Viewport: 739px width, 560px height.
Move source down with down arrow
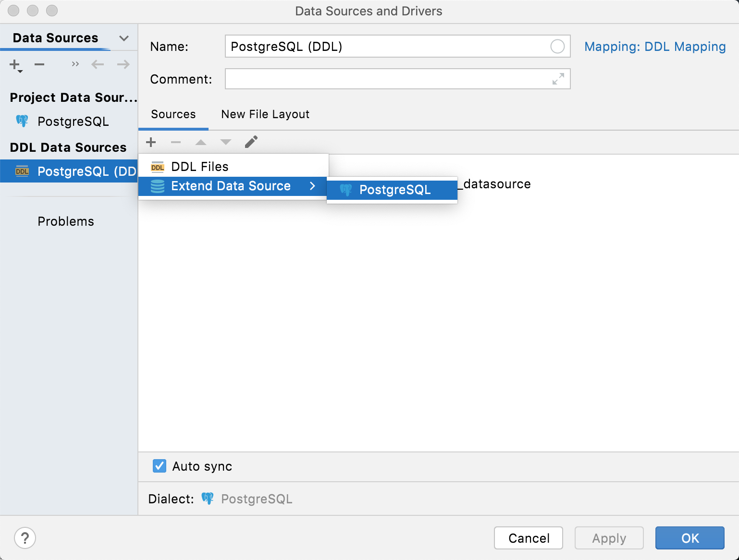click(226, 142)
